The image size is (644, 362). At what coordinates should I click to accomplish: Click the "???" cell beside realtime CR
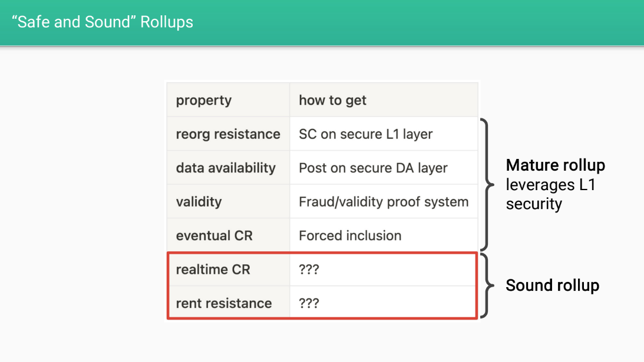pyautogui.click(x=309, y=269)
